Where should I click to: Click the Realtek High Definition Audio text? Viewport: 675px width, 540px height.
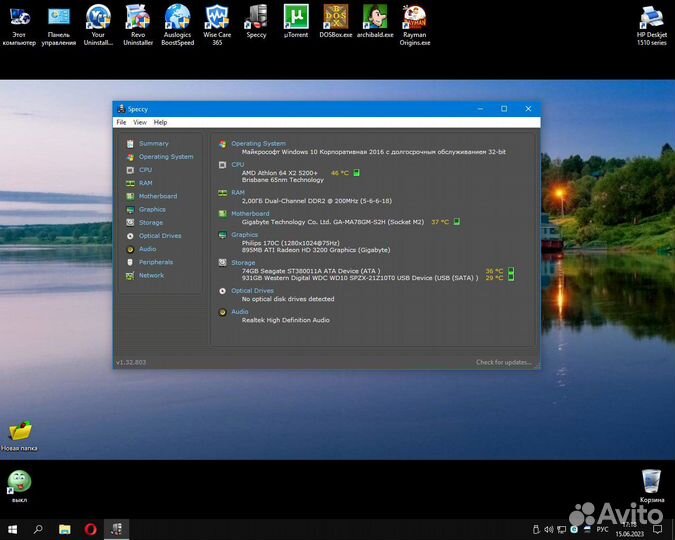coord(285,320)
